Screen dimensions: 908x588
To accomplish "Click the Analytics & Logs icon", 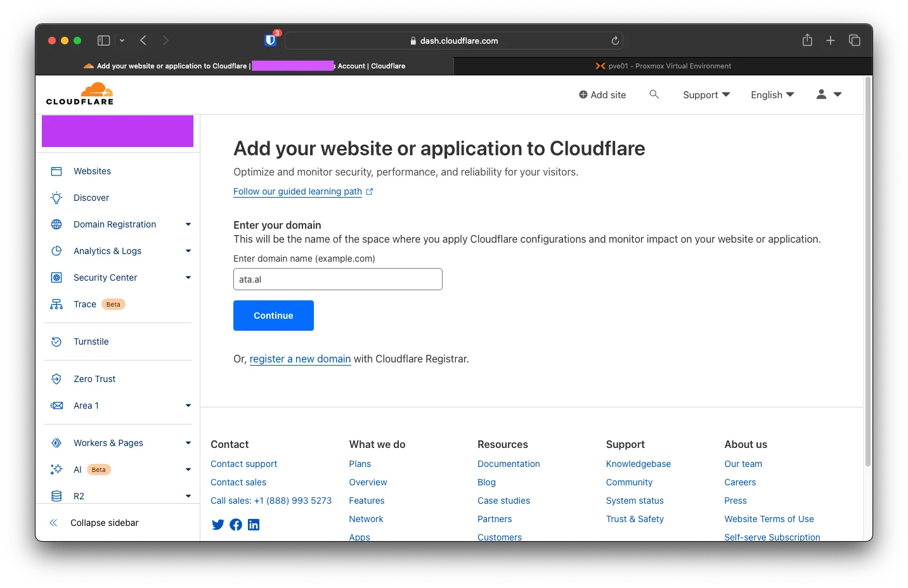I will pyautogui.click(x=56, y=251).
